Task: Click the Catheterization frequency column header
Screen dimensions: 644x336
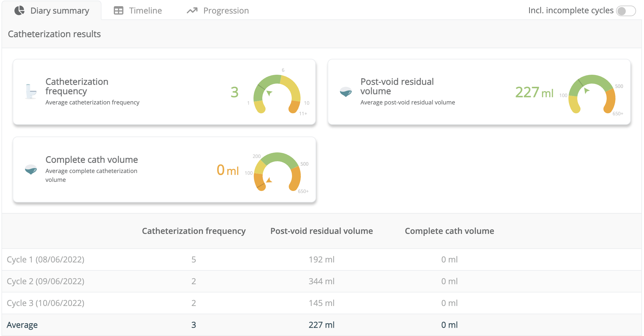Action: pos(194,231)
